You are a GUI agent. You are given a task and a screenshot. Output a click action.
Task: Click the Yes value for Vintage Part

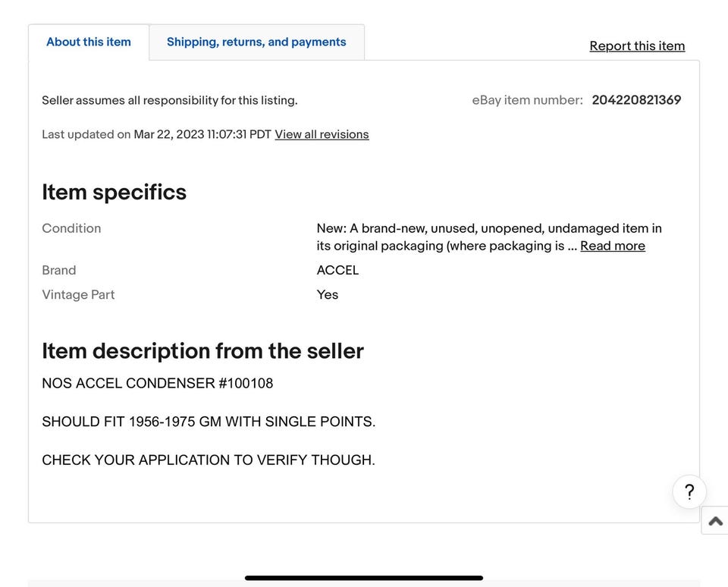pos(328,295)
